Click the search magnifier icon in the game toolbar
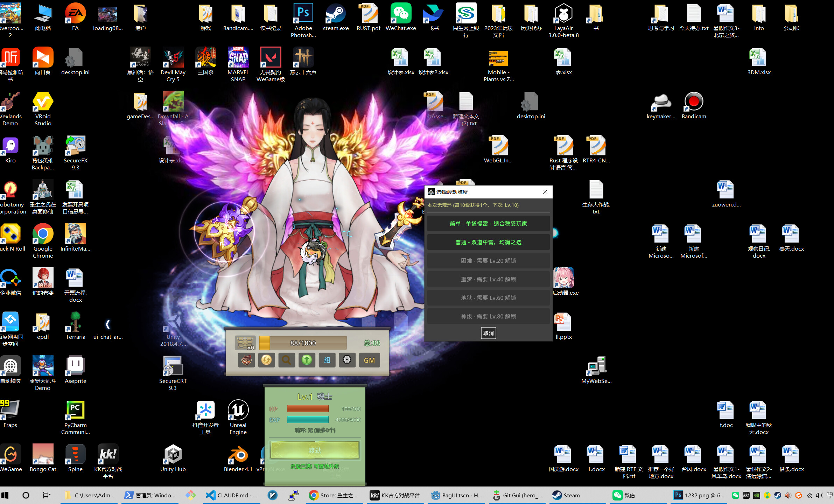This screenshot has width=834, height=504. coord(286,360)
